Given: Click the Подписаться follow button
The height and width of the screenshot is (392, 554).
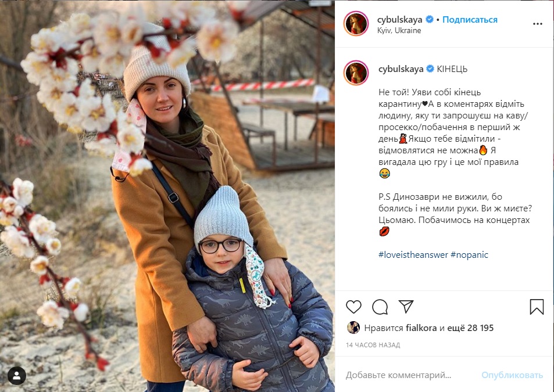Looking at the screenshot, I should click(x=470, y=20).
